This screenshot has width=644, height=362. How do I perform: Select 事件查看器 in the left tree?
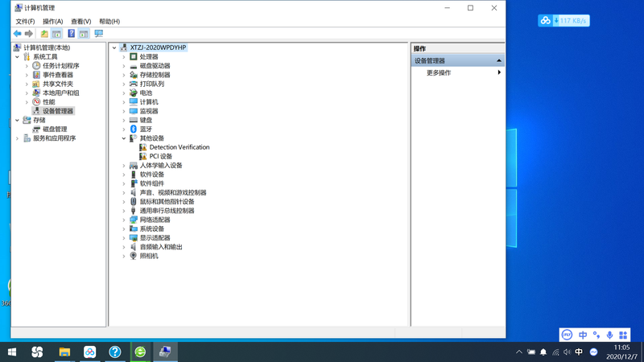[x=57, y=75]
